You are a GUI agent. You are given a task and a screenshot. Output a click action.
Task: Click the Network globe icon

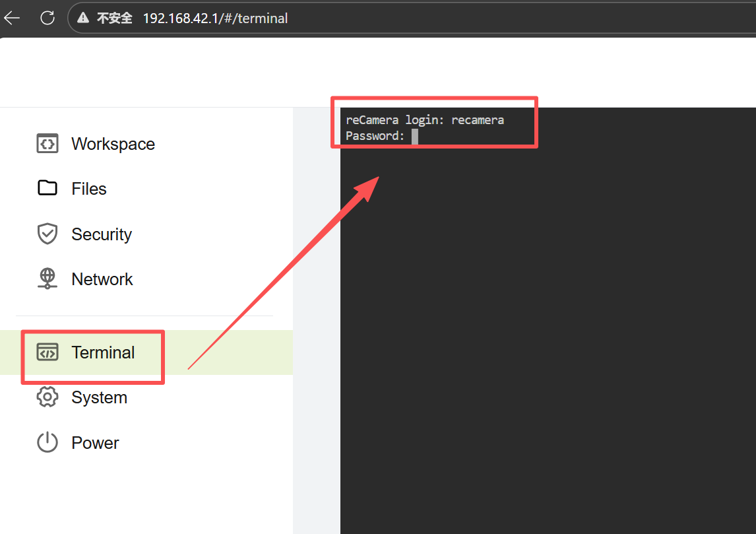point(47,279)
